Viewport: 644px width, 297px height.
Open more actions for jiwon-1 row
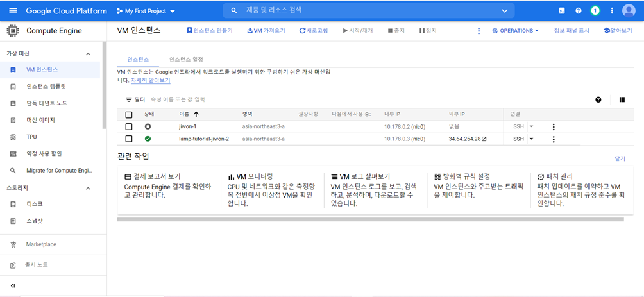click(x=554, y=127)
